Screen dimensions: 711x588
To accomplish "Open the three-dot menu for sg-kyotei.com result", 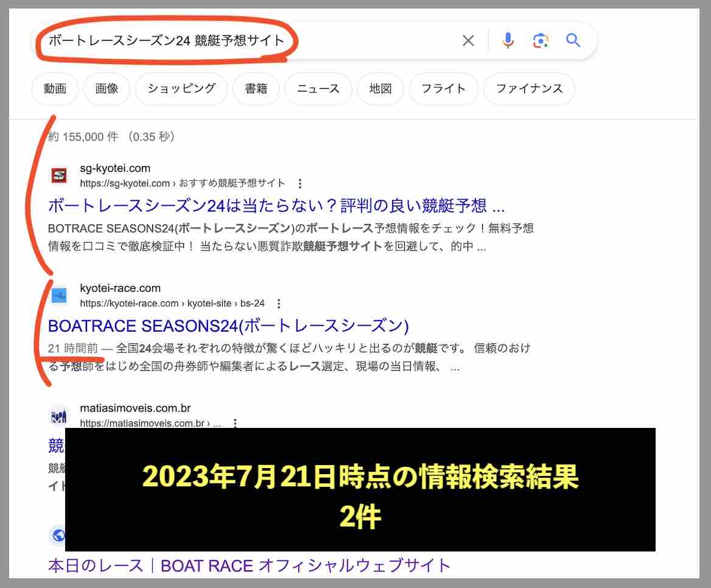I will tap(301, 184).
